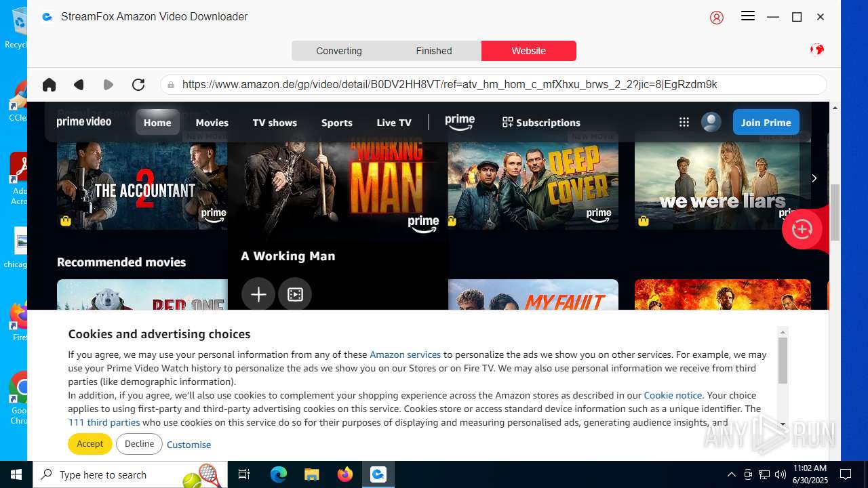The image size is (868, 488).
Task: Open the Prime Video profile avatar
Action: 711,122
